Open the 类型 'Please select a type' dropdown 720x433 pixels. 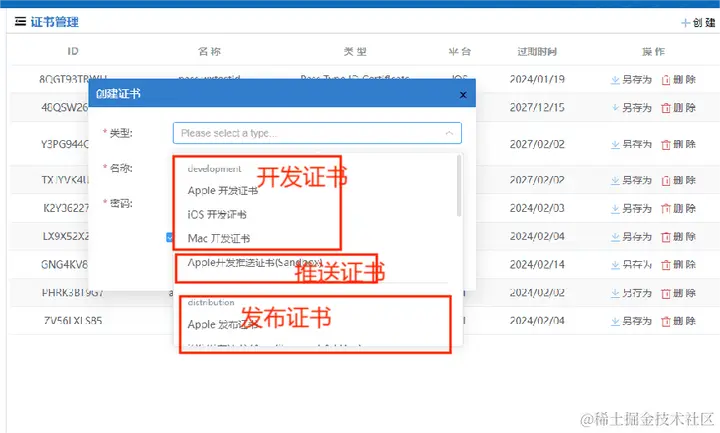(317, 133)
